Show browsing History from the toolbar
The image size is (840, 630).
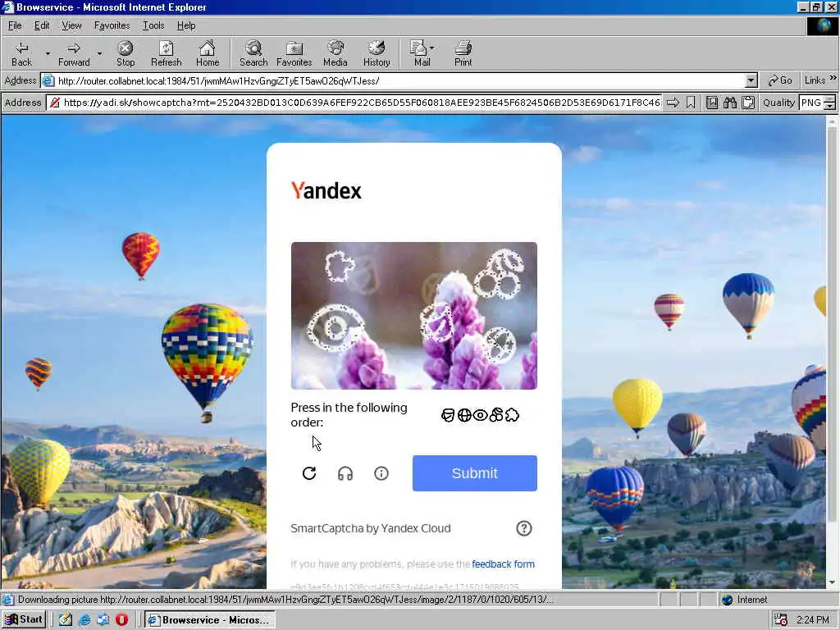point(377,53)
